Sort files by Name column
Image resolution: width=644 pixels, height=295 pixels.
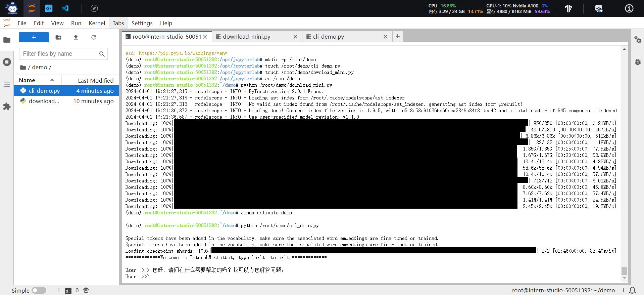[x=27, y=80]
